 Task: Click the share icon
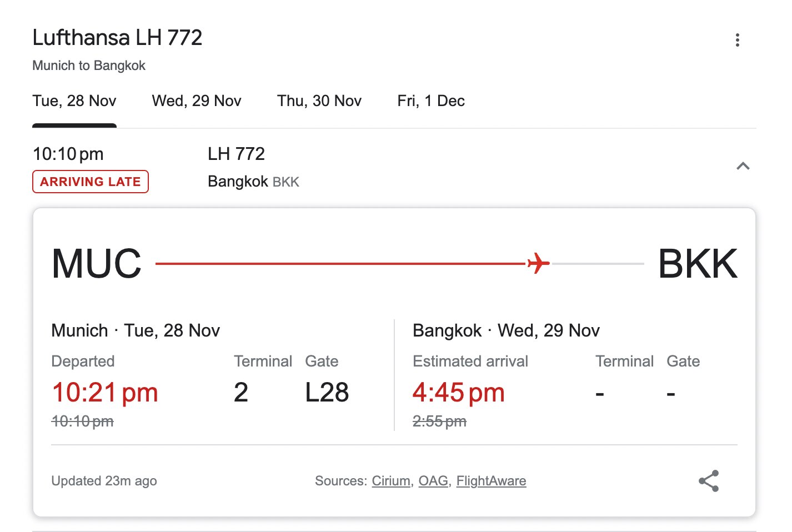pos(709,481)
